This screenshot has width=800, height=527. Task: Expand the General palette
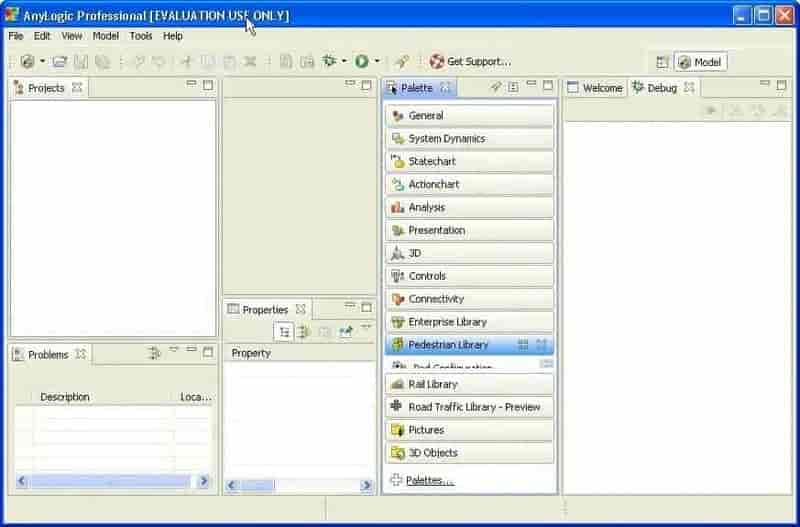[x=469, y=116]
